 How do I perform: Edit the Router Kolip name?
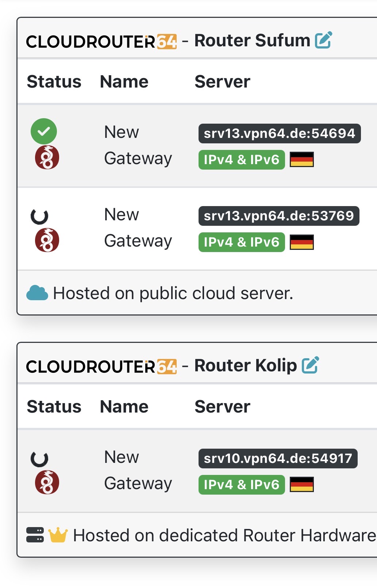coord(310,365)
